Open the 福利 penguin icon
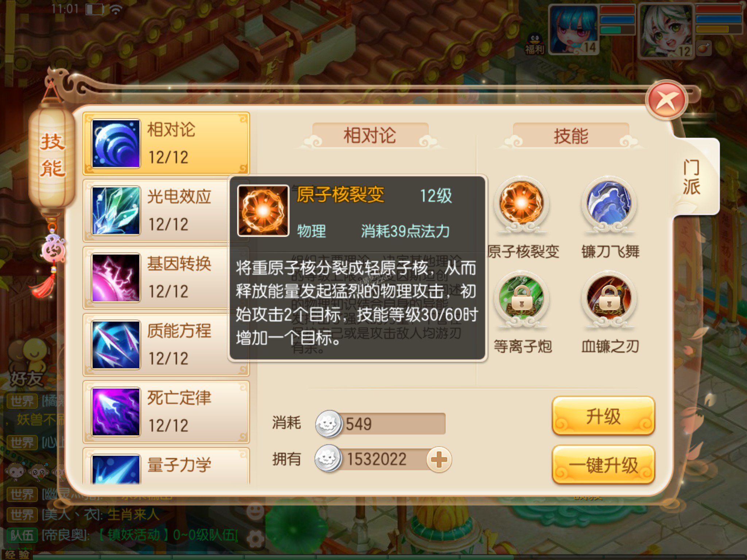 click(x=535, y=44)
